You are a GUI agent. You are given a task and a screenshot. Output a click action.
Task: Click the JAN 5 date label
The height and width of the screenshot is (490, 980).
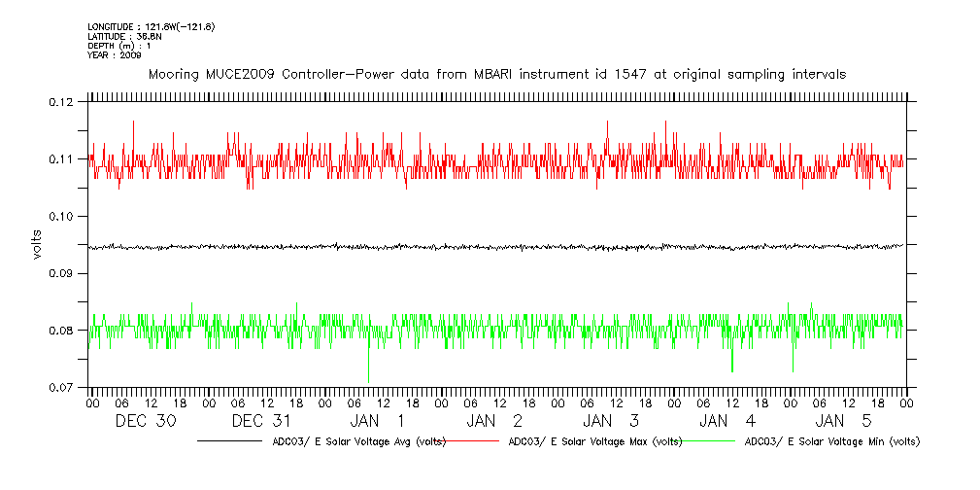(844, 421)
